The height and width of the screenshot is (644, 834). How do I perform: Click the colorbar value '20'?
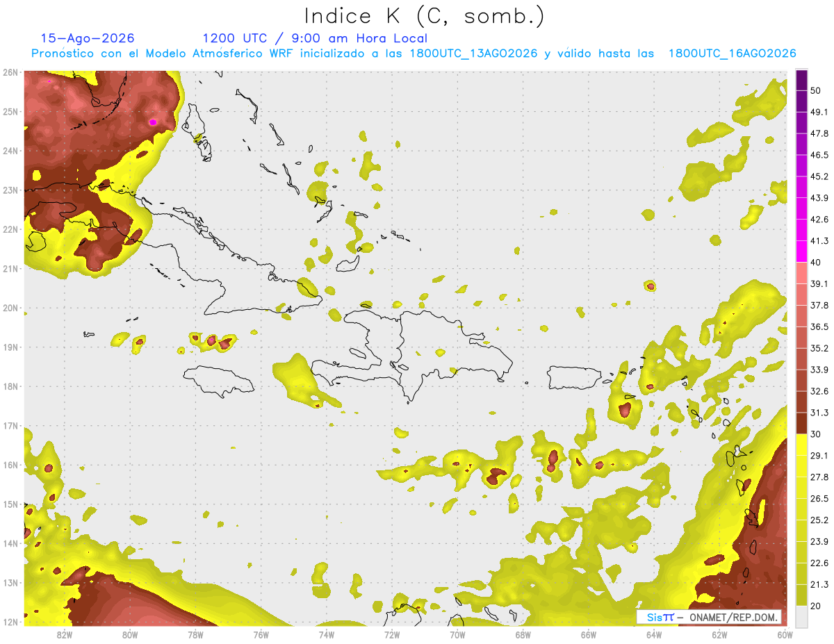816,606
